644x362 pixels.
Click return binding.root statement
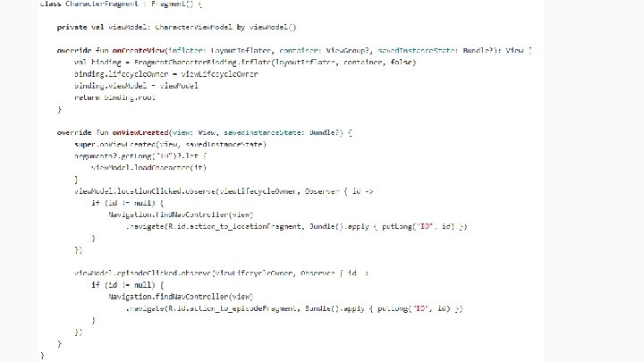pos(114,97)
